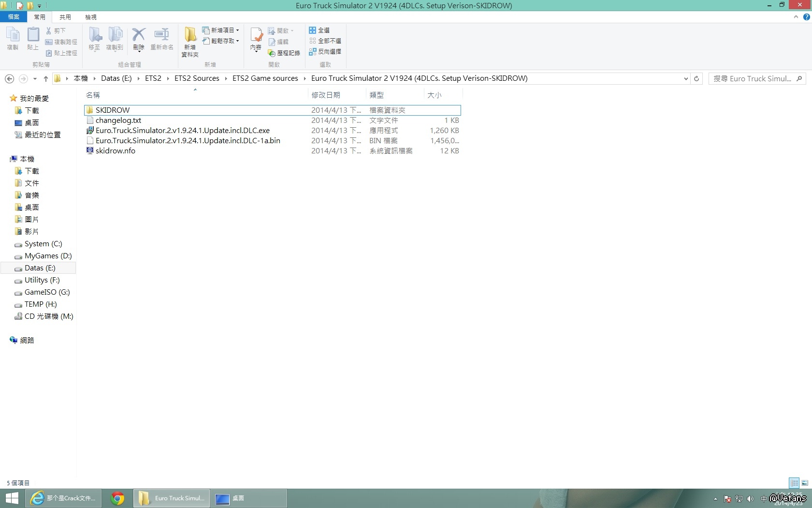Select the skidrow.nfo file
Screen dimensions: 812x508
(x=272, y=151)
